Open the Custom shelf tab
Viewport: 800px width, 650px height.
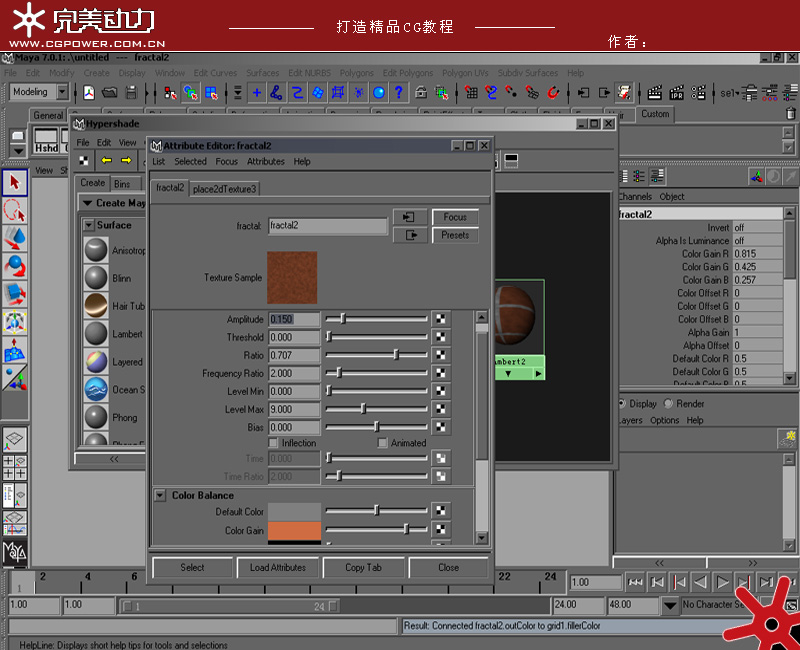[655, 114]
